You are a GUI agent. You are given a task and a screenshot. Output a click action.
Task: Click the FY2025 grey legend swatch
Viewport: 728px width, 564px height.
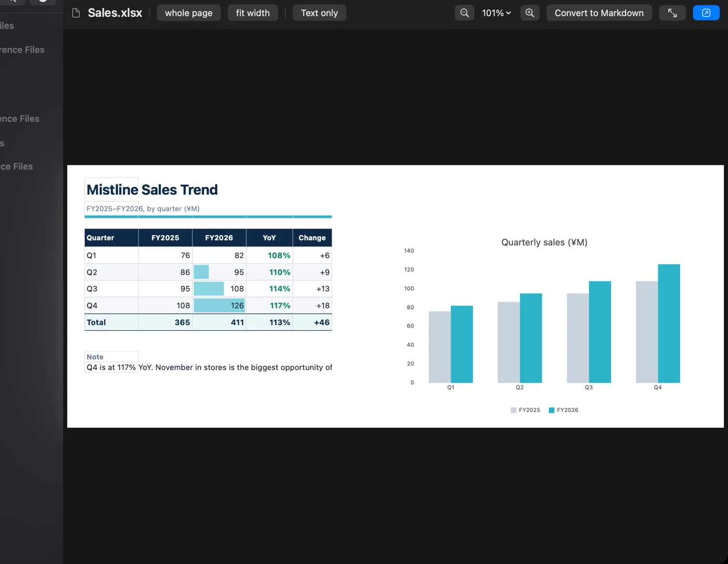point(514,410)
